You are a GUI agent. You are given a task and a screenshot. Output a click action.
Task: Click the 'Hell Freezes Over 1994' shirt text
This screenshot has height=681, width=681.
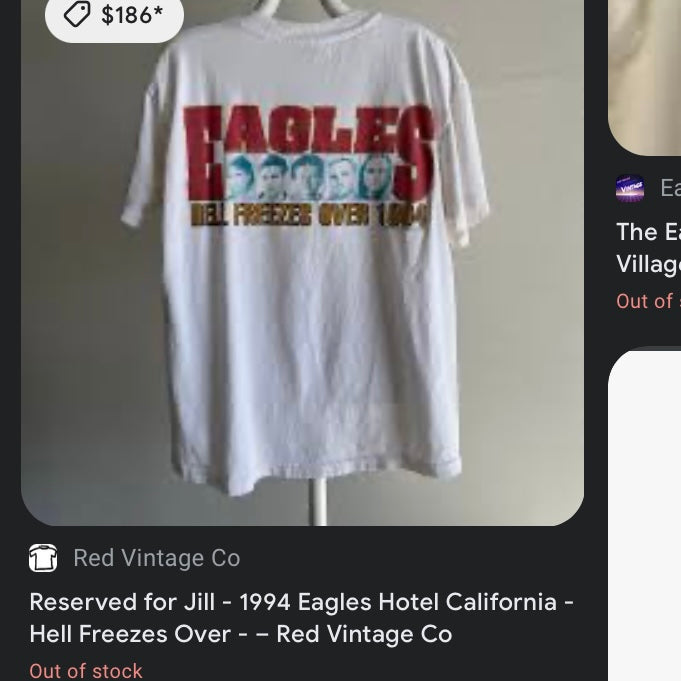[x=306, y=213]
